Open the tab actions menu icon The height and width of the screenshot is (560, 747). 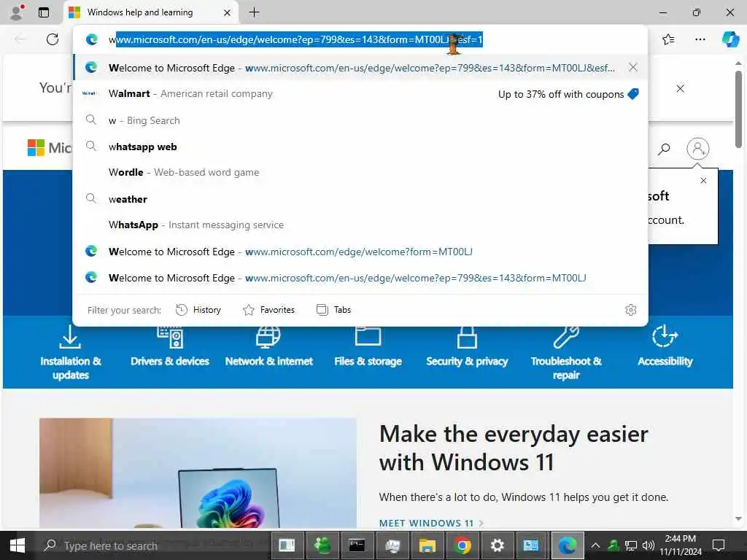coord(43,12)
